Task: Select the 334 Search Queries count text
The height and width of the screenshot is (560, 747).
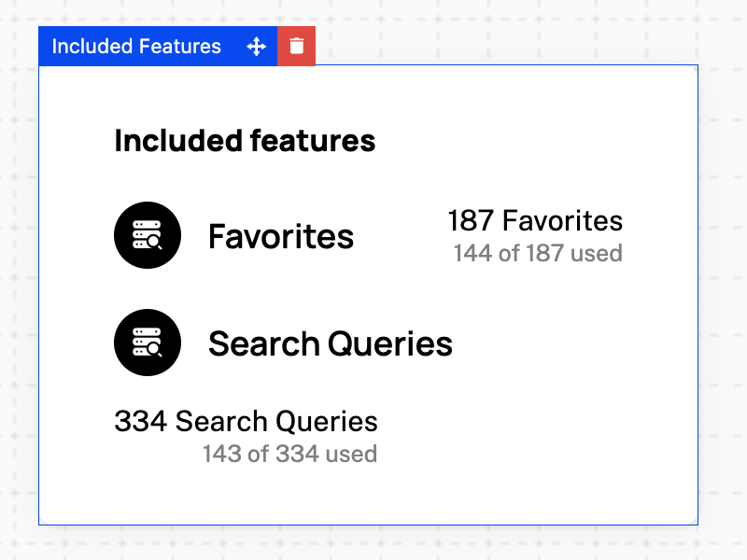Action: 246,421
